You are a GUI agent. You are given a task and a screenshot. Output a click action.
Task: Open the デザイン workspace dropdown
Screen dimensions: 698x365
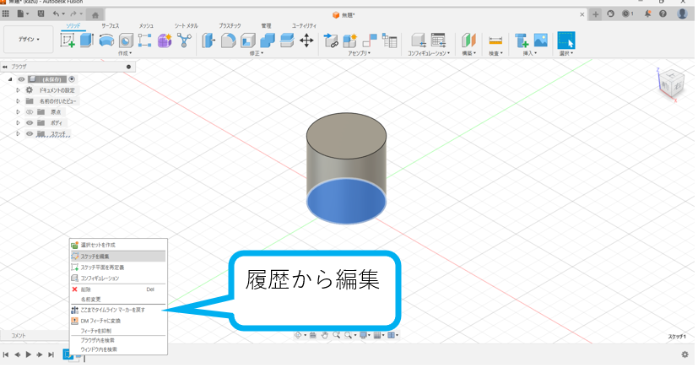[28, 40]
